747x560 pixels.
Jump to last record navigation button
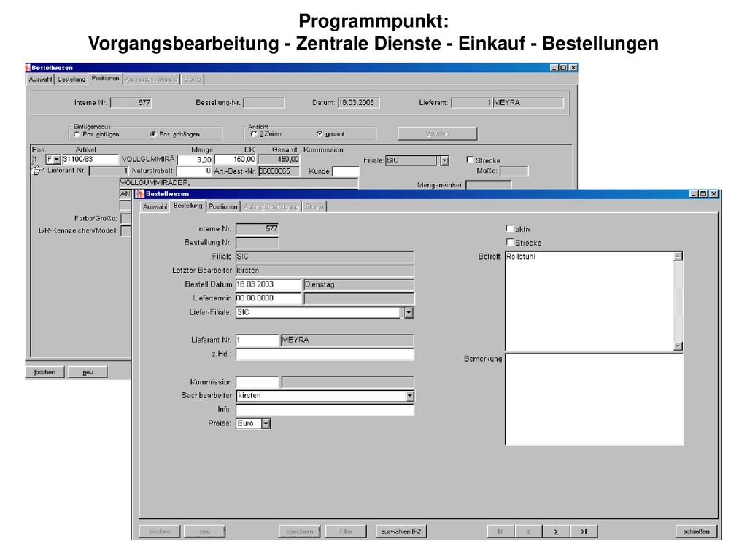tap(584, 531)
